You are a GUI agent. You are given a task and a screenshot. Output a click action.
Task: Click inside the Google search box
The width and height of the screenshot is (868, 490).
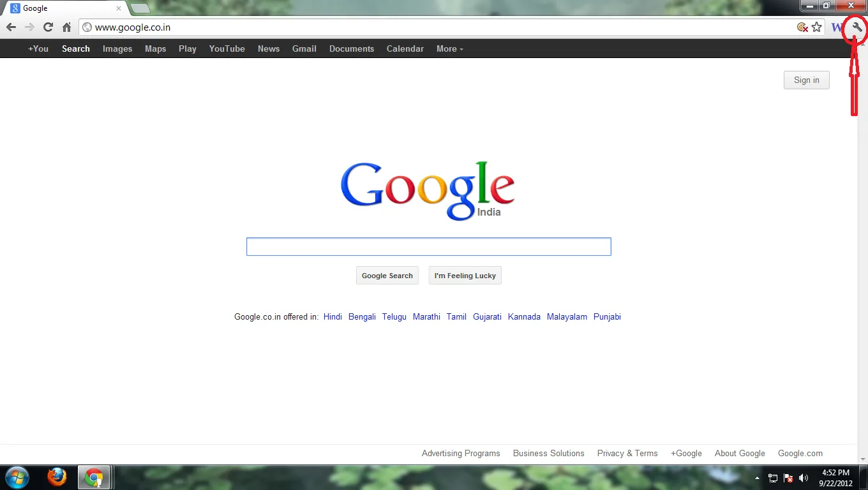pyautogui.click(x=428, y=246)
